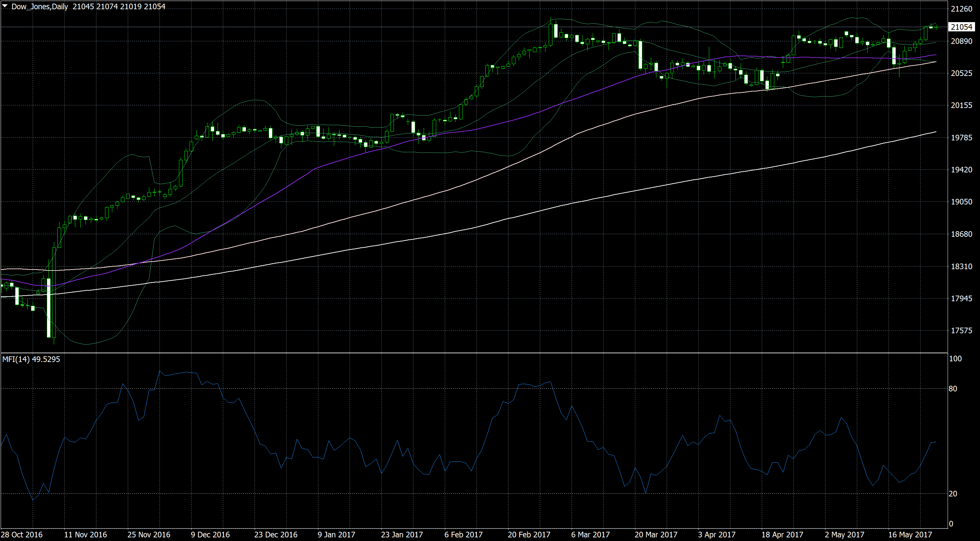The image size is (980, 541).
Task: Click the 25 Nov 2016 date label
Action: pos(149,534)
